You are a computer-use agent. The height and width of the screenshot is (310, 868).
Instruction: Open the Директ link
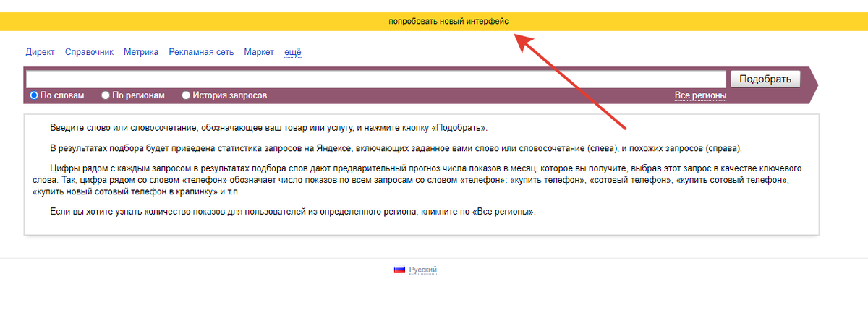click(41, 52)
